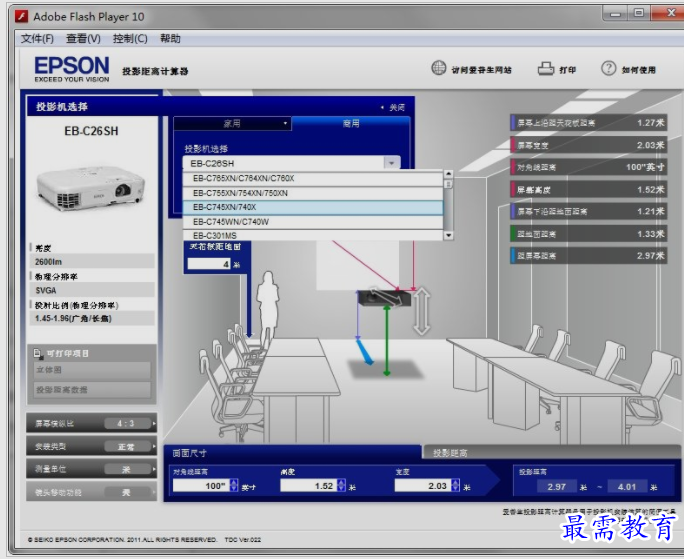
Task: Open the 查看(V) menu
Action: (83, 38)
